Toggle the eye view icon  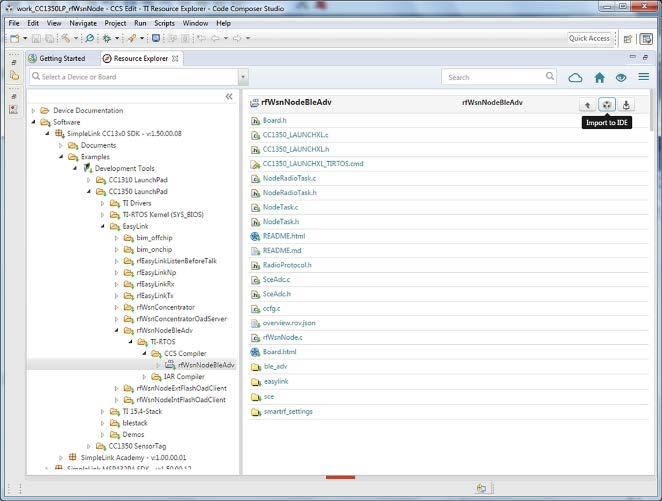pos(621,78)
